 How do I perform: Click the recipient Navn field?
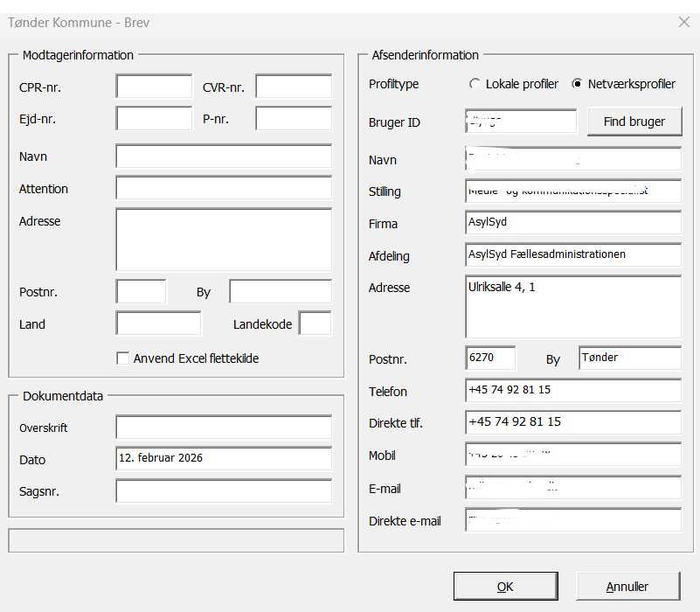pyautogui.click(x=224, y=156)
